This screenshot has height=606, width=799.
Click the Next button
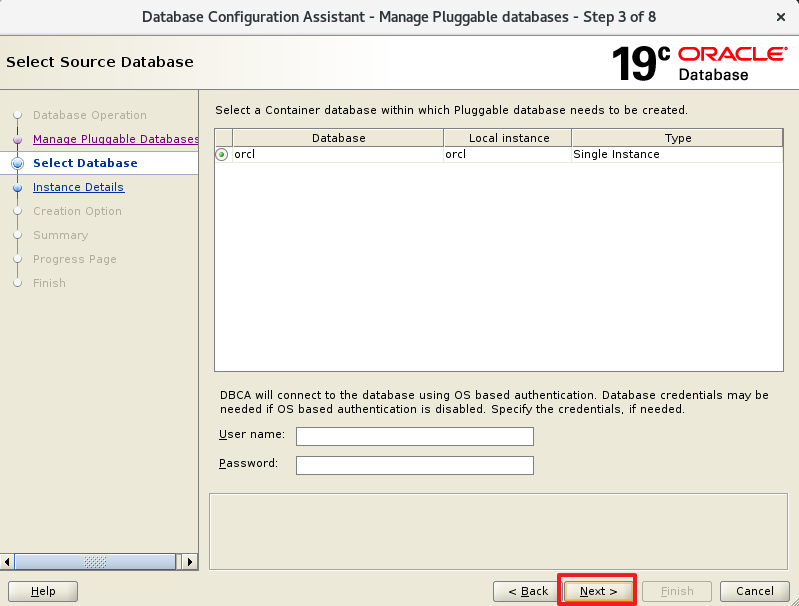click(598, 591)
